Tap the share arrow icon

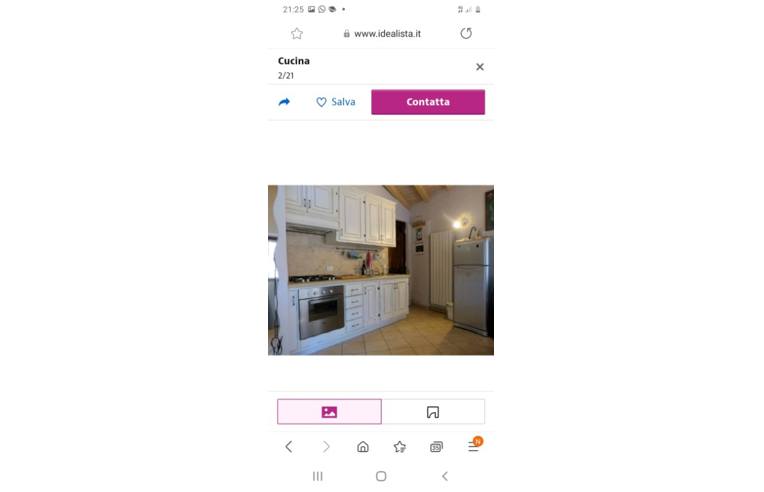[284, 102]
